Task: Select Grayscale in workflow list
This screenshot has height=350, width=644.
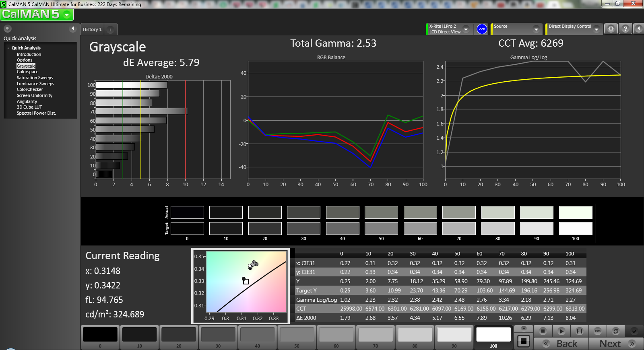Action: [x=26, y=66]
